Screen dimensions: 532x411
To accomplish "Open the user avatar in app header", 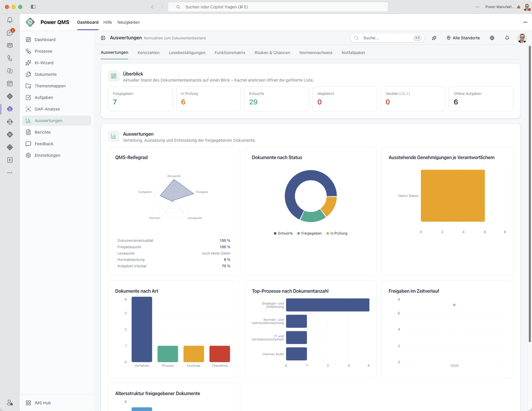I will pos(522,38).
